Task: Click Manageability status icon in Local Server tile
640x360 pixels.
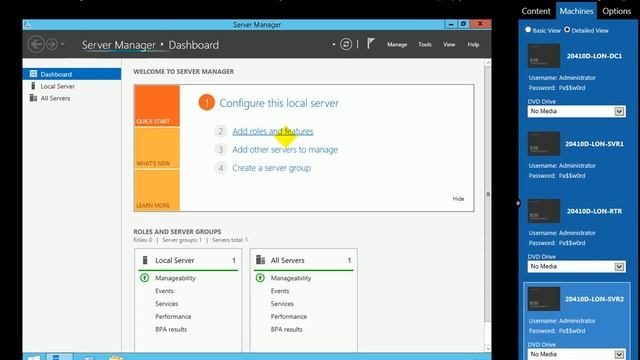Action: [x=144, y=278]
